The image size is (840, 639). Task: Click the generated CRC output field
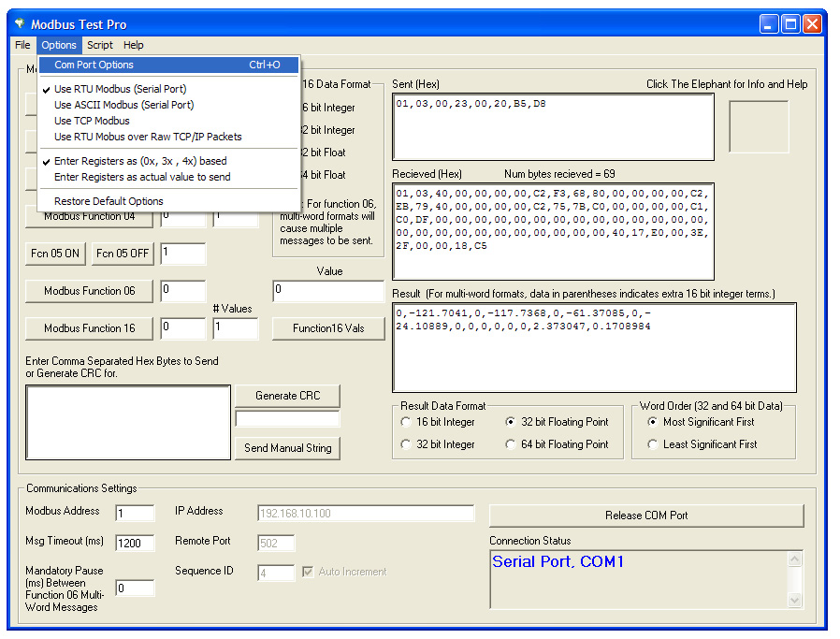(288, 419)
